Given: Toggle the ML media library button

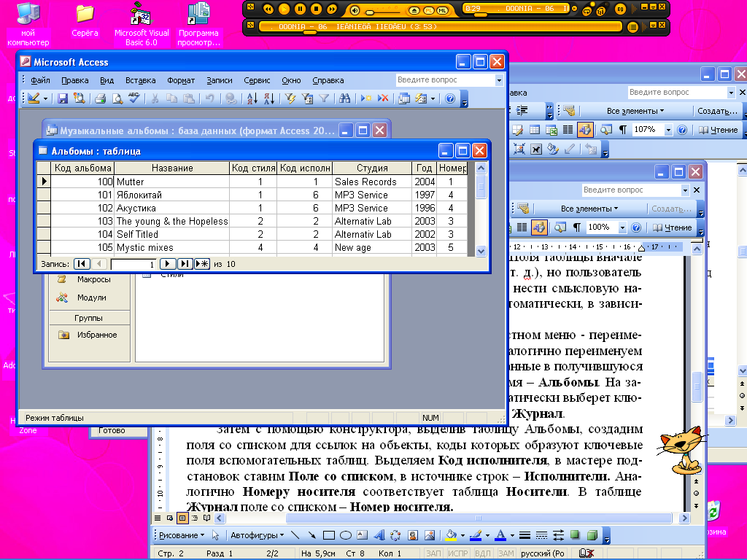Looking at the screenshot, I should coord(443,10).
